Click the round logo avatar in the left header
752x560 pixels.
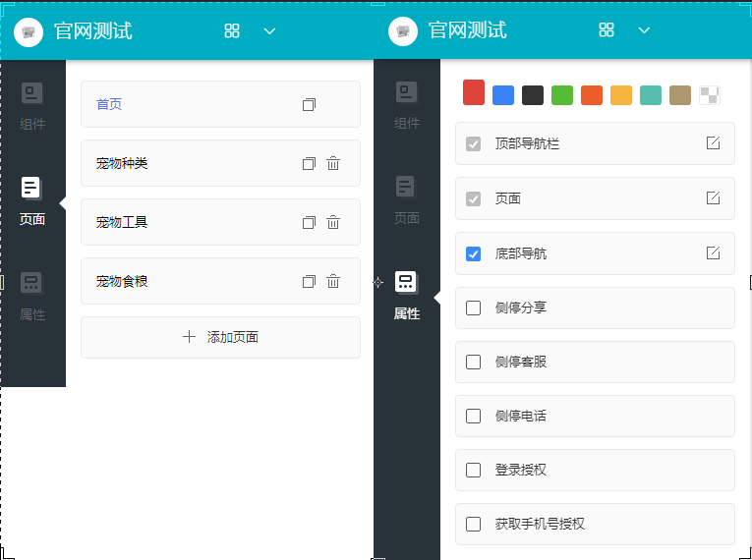pyautogui.click(x=29, y=31)
